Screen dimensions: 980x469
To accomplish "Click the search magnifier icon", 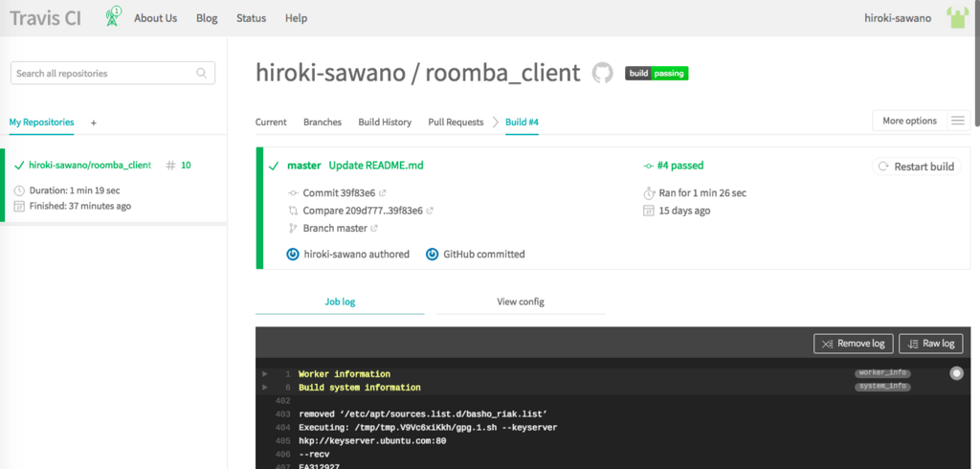I will (x=201, y=73).
